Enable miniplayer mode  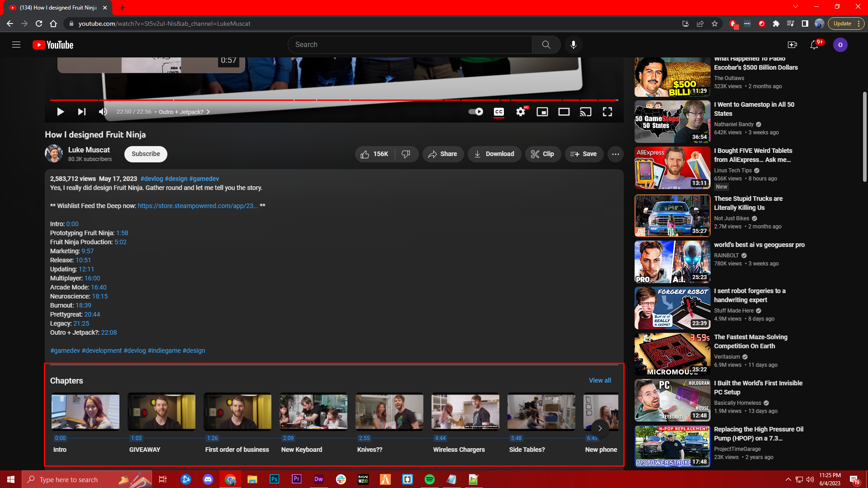(x=542, y=112)
